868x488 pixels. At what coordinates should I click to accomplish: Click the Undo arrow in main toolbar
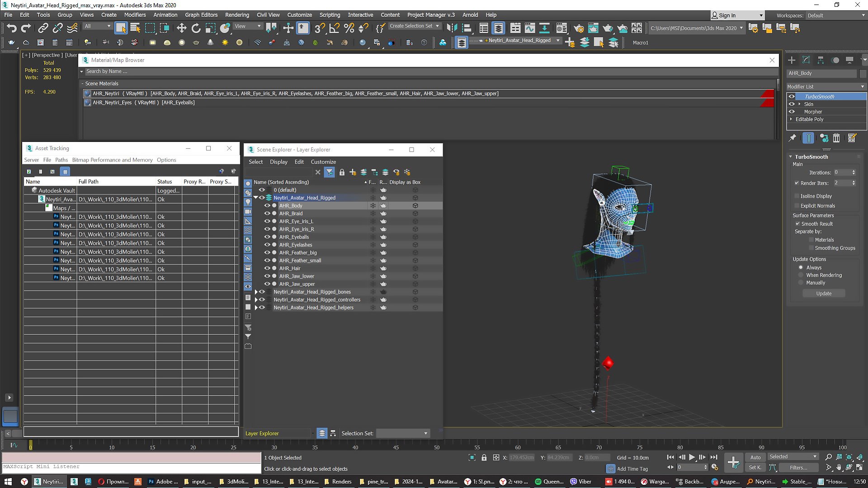[11, 28]
